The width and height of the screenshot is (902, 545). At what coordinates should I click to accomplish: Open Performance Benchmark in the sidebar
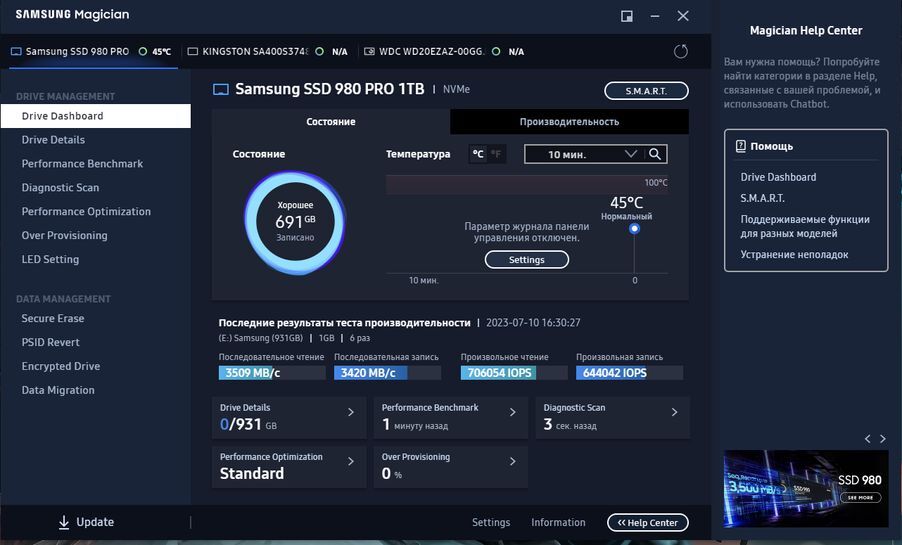point(82,164)
